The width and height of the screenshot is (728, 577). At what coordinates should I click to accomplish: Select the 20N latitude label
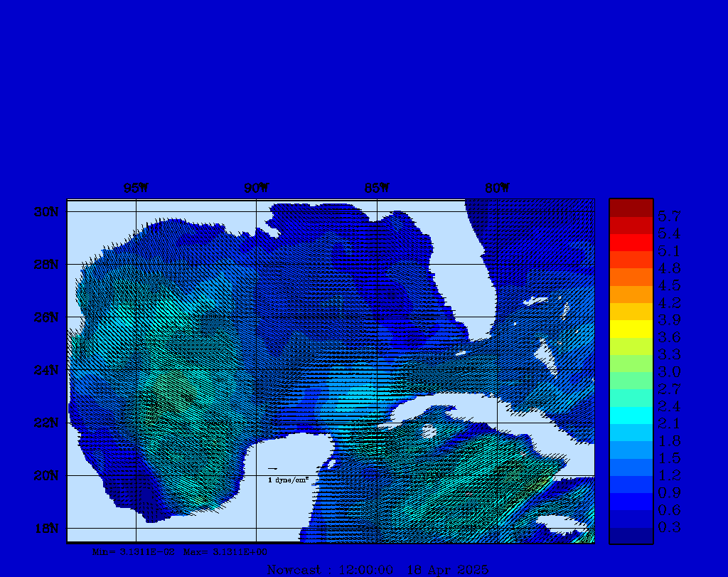[x=46, y=476]
